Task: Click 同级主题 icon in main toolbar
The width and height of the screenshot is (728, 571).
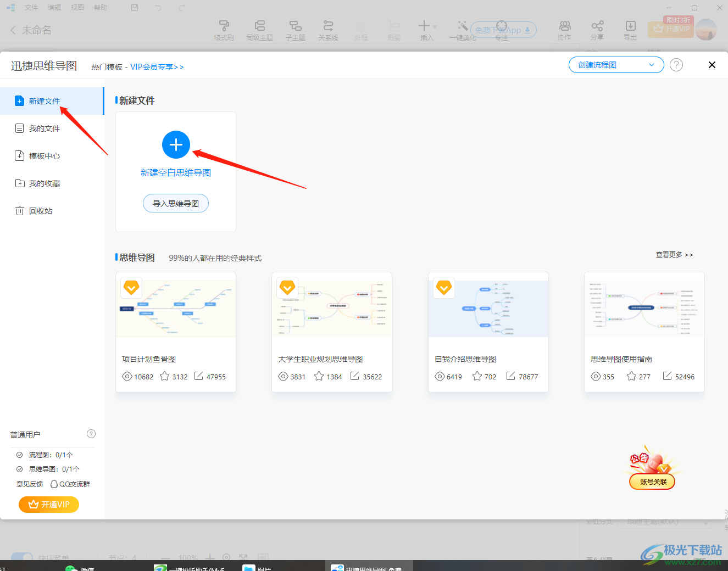Action: click(x=259, y=30)
